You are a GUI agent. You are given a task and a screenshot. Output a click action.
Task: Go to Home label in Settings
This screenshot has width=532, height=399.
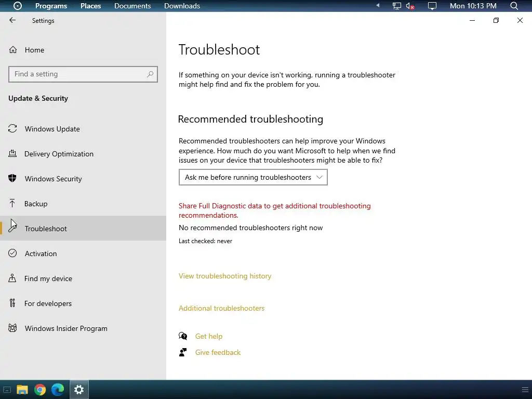point(34,50)
